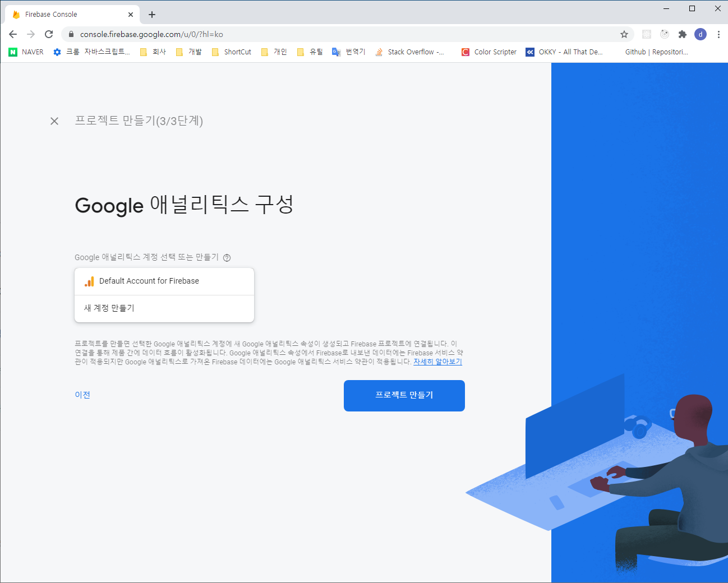Click the browser forward arrow
The image size is (728, 583).
31,34
